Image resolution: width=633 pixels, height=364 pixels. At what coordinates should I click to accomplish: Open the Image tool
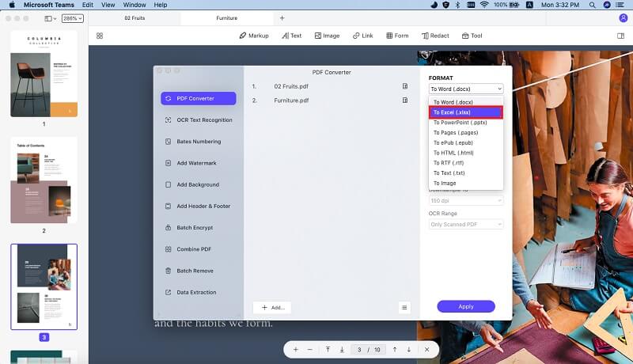(327, 36)
